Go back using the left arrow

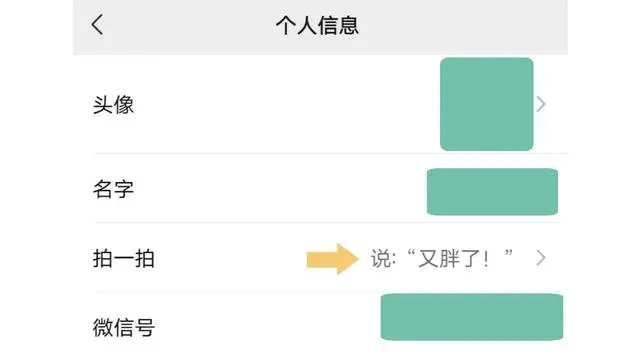click(x=97, y=25)
